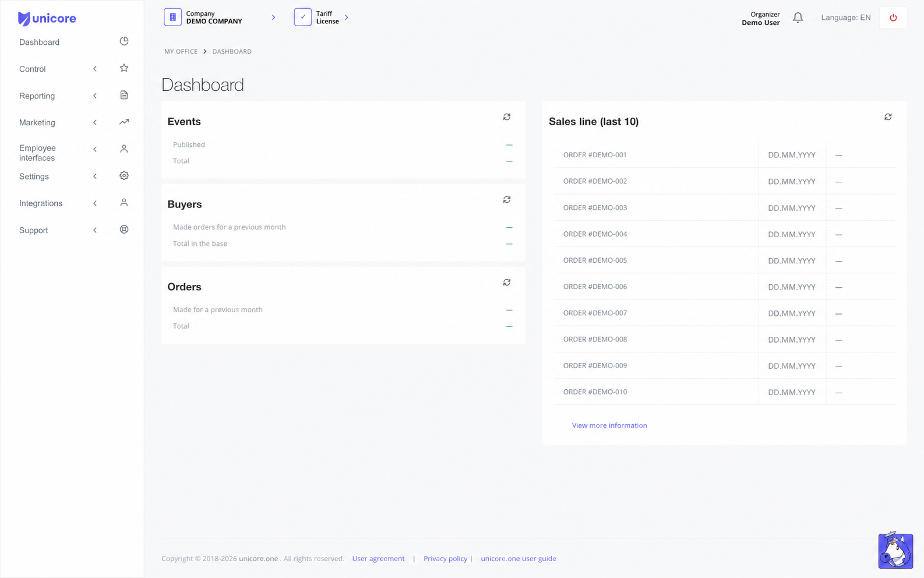Expand the Reporting menu chevron
This screenshot has height=578, width=924.
click(95, 96)
